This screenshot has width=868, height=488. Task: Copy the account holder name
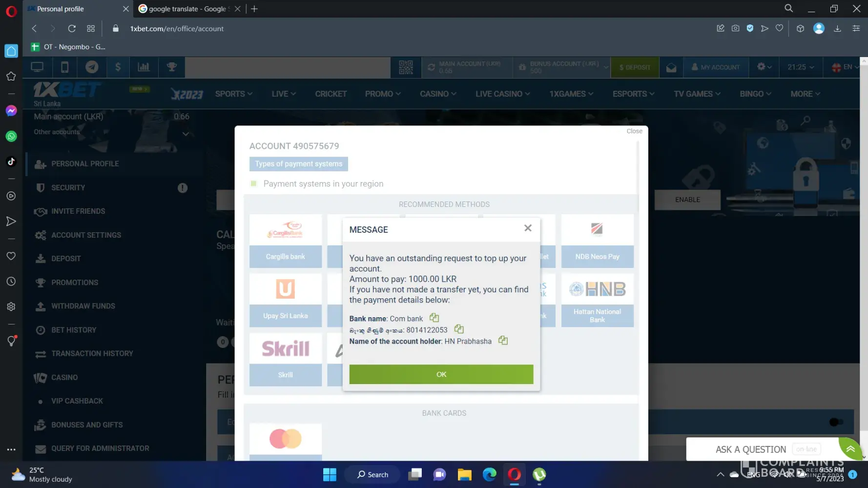pyautogui.click(x=503, y=341)
